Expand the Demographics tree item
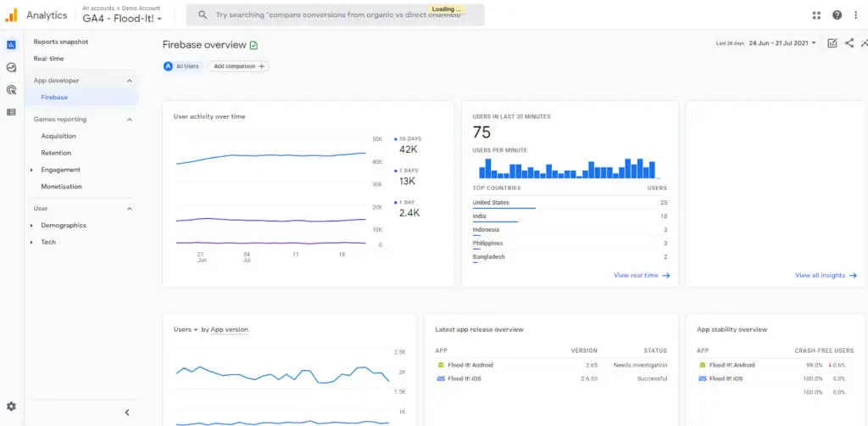868x426 pixels. click(x=31, y=226)
